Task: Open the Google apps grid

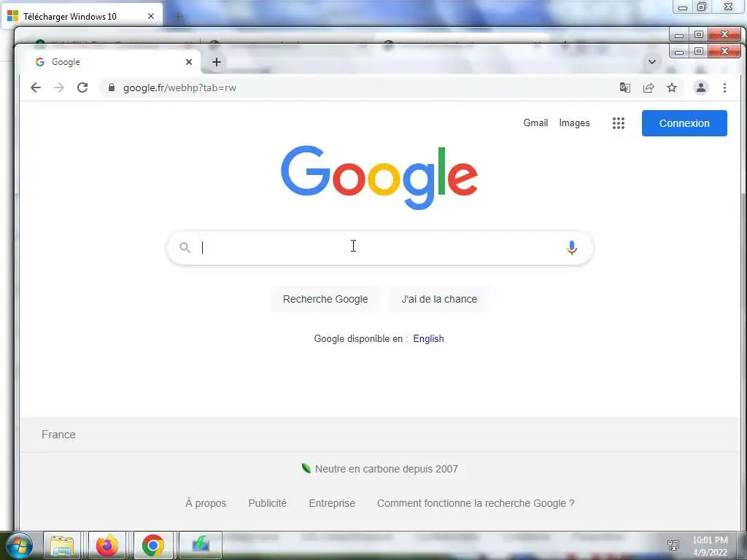Action: pos(619,123)
